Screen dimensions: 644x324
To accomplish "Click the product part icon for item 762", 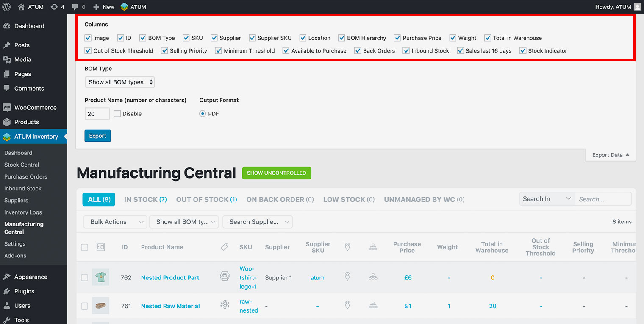I will point(225,277).
